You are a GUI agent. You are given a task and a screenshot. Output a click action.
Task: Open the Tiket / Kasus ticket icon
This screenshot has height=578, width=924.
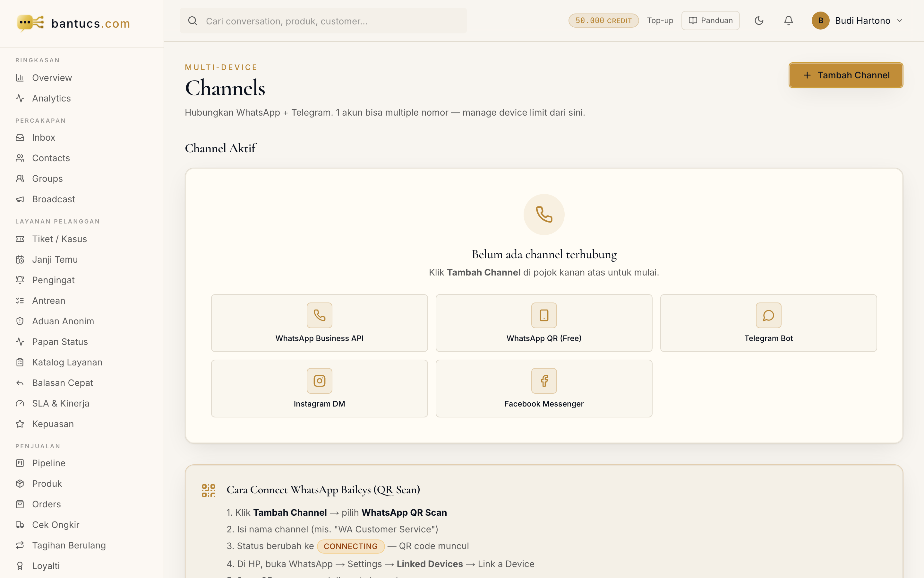(20, 239)
